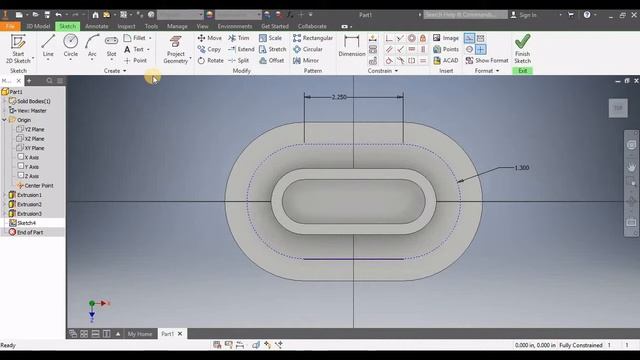Apply the Fix lock constraint
The height and width of the screenshot is (360, 640).
click(423, 38)
